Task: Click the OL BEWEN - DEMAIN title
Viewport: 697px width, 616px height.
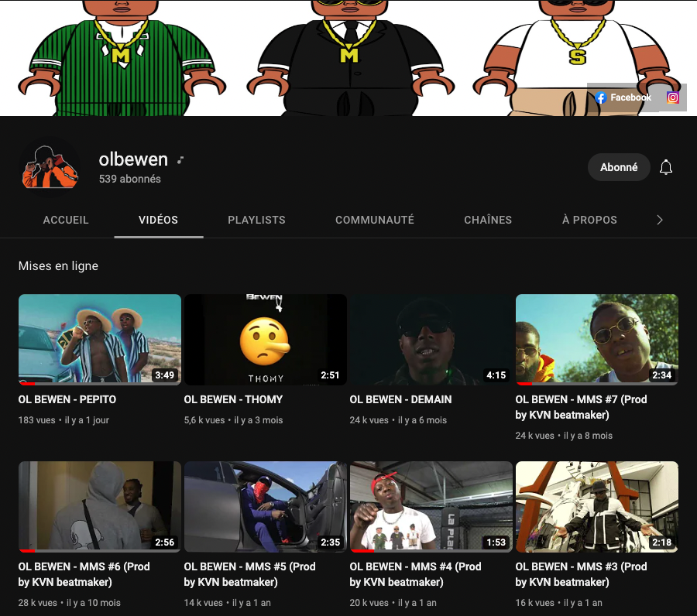Action: [x=400, y=399]
